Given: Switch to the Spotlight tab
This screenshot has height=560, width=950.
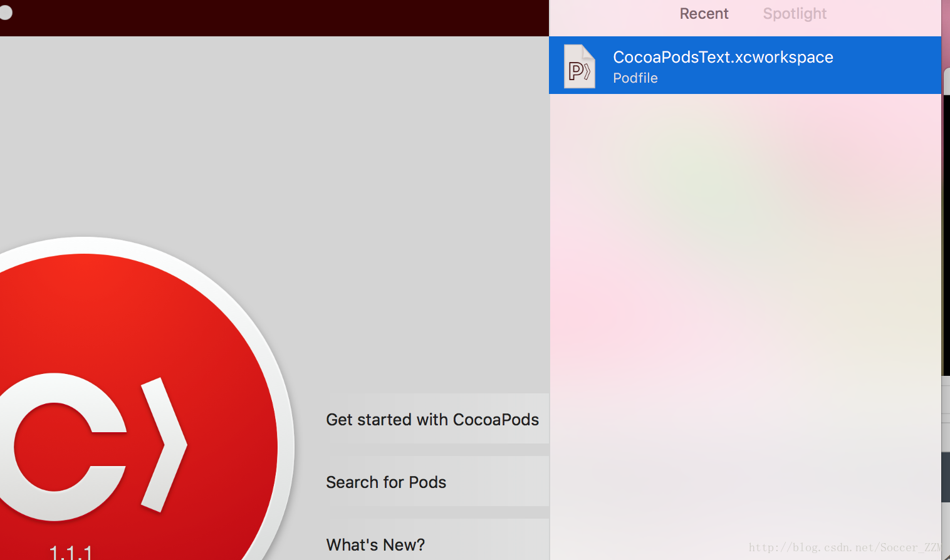Looking at the screenshot, I should point(795,14).
